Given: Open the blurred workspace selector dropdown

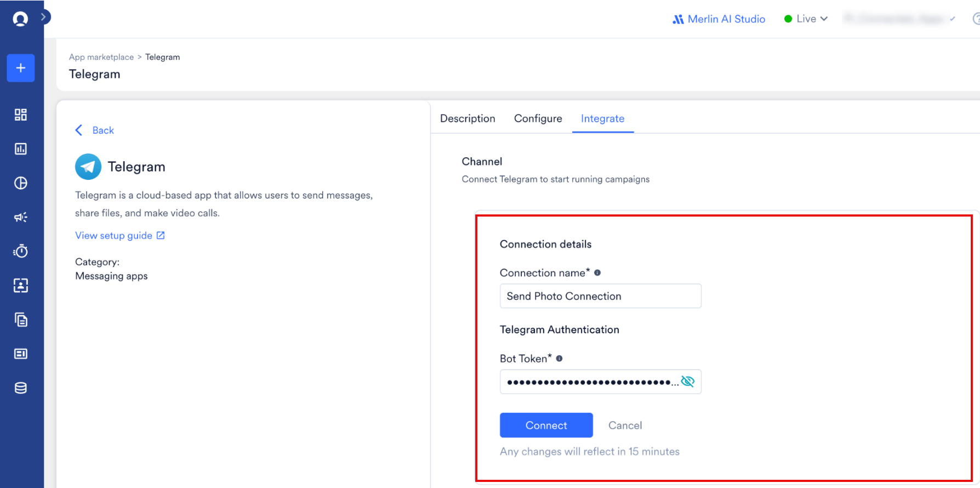Looking at the screenshot, I should [x=899, y=19].
